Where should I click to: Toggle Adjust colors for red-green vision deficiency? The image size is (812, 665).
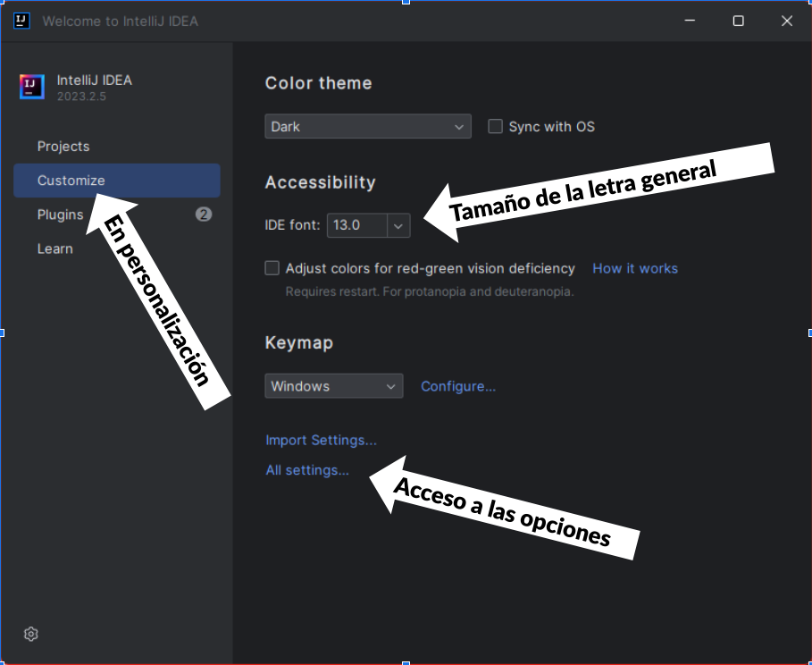[x=272, y=268]
